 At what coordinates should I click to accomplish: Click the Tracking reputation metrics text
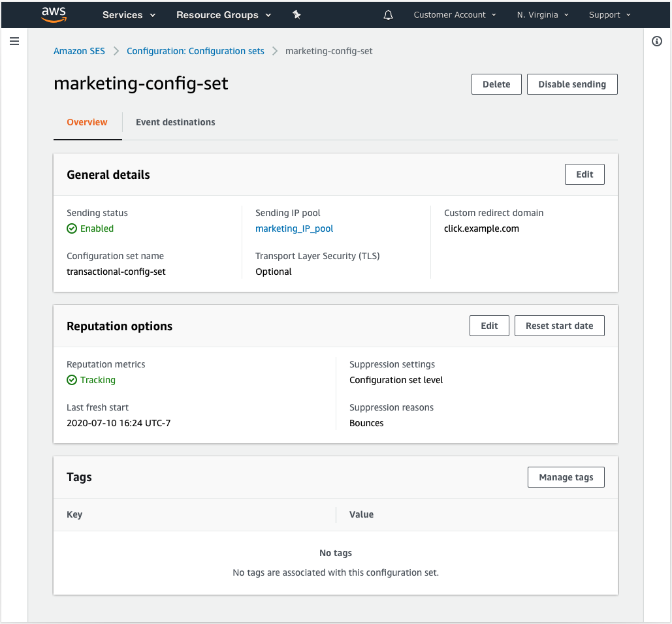coord(98,381)
